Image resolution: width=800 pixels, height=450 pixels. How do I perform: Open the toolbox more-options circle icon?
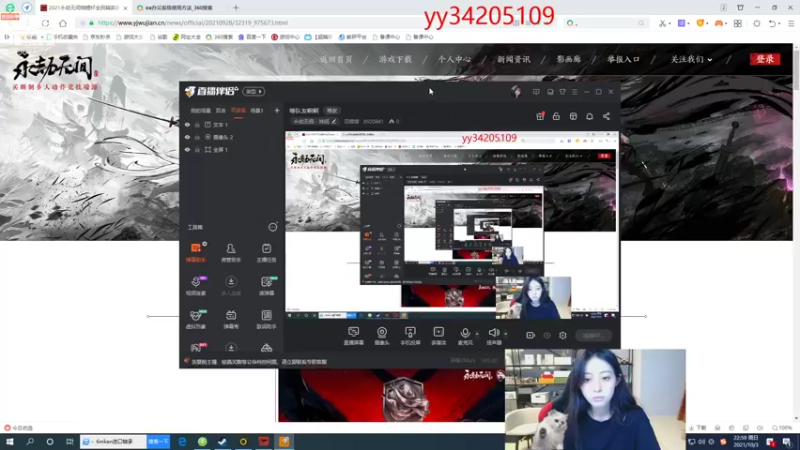273,227
